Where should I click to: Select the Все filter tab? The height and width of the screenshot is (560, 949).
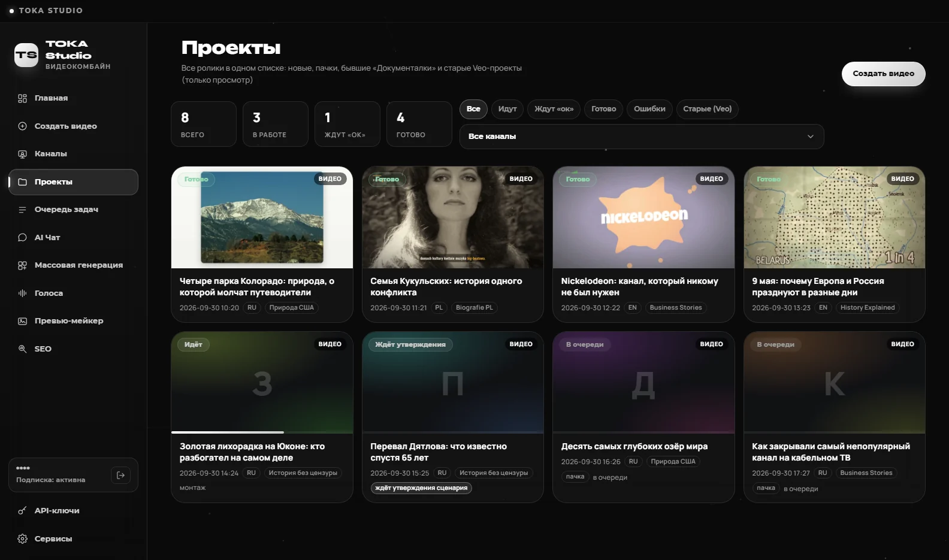(x=473, y=109)
